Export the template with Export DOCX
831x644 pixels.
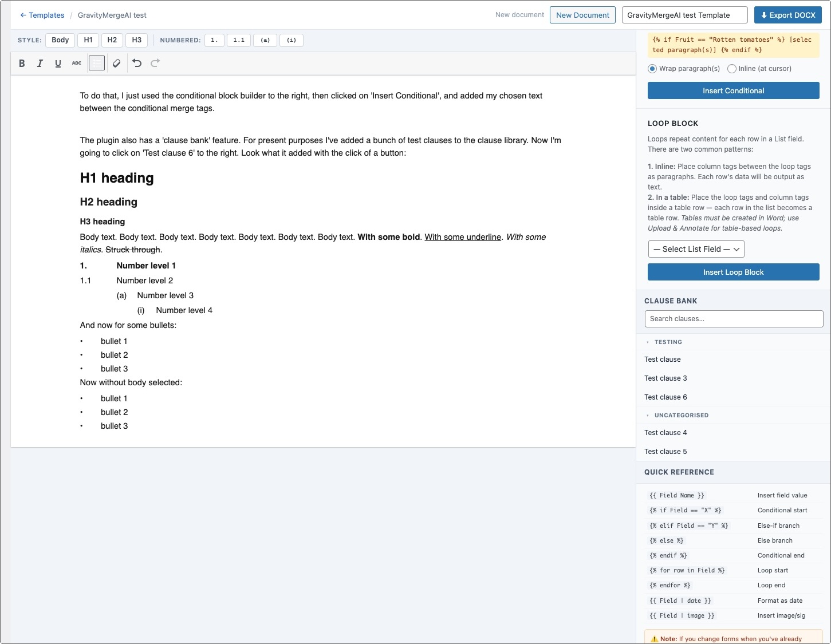point(787,15)
